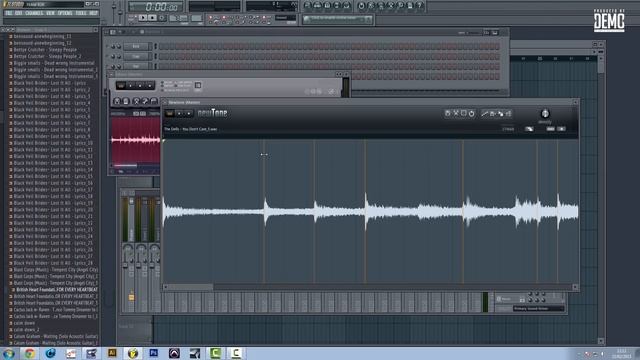Turn the NewTone knob at top right
This screenshot has width=640, height=360.
click(545, 113)
